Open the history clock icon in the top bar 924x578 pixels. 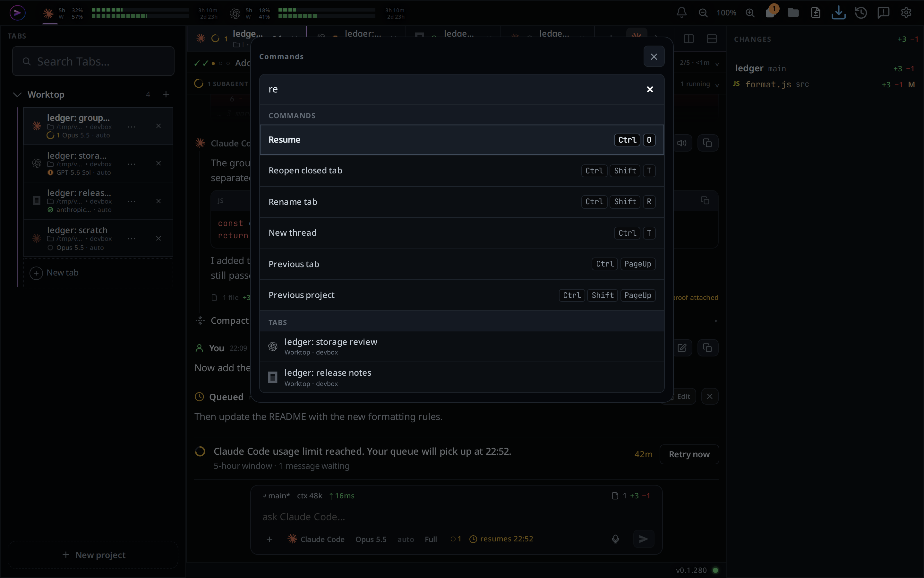(x=861, y=13)
